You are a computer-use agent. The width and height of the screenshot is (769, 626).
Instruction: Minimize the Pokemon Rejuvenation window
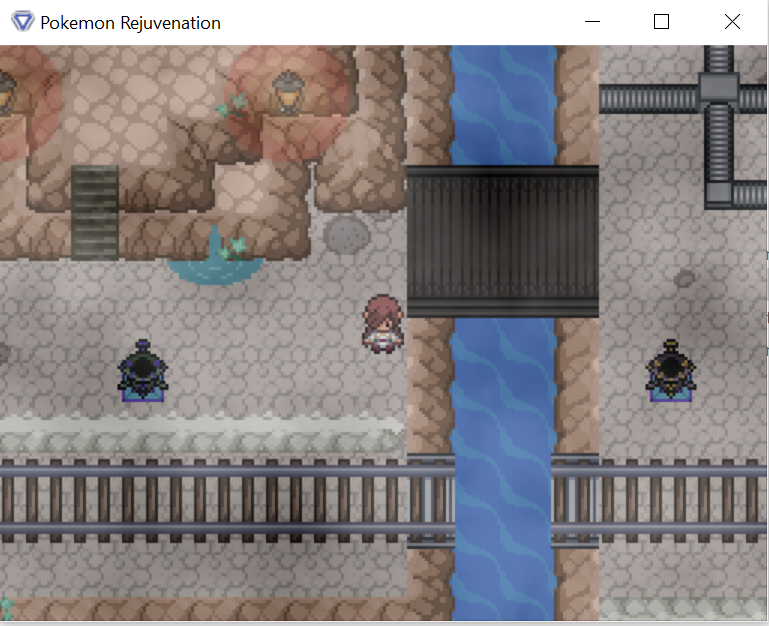pyautogui.click(x=593, y=22)
